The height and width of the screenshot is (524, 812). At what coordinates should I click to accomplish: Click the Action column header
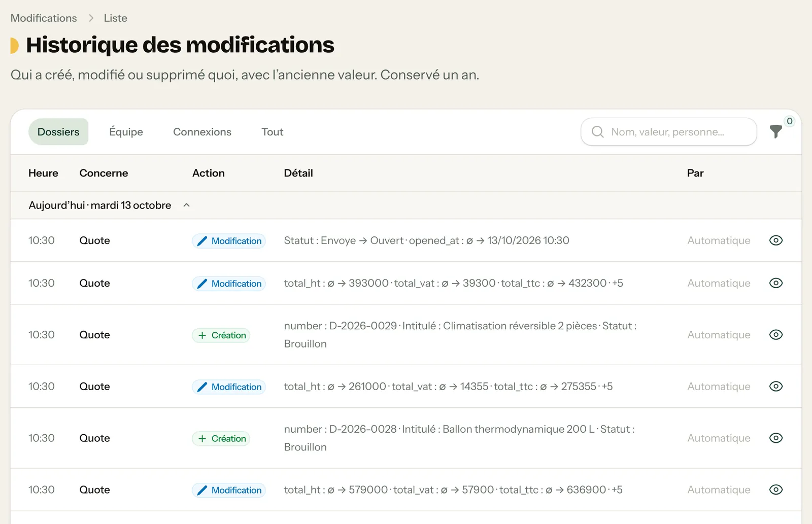tap(208, 173)
